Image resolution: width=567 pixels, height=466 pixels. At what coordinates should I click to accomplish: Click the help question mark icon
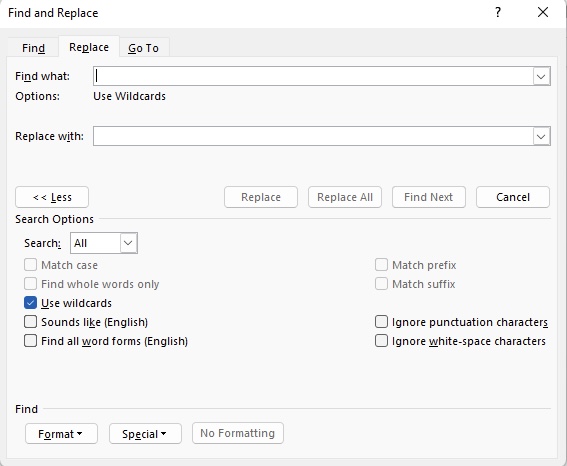click(498, 13)
